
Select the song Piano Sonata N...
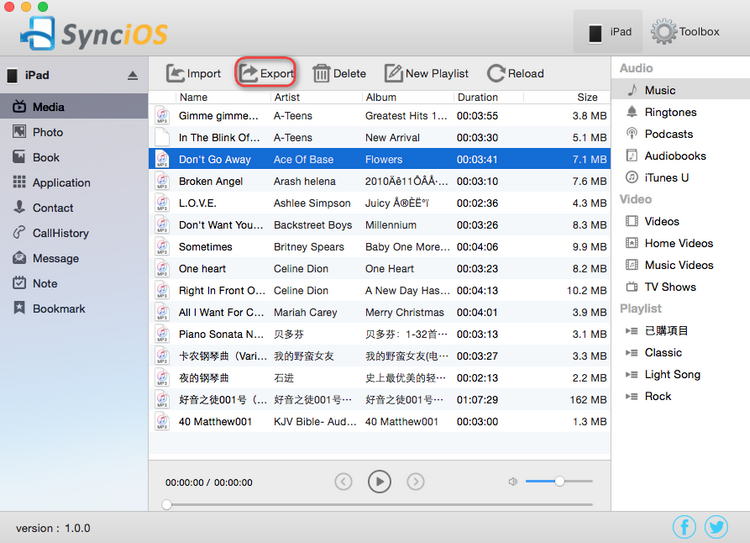tap(379, 334)
